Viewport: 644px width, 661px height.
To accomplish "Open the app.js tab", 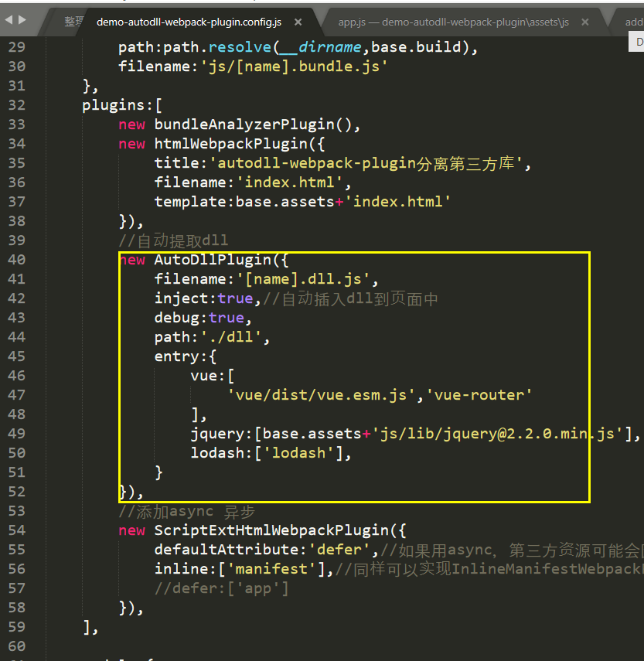I will 454,22.
